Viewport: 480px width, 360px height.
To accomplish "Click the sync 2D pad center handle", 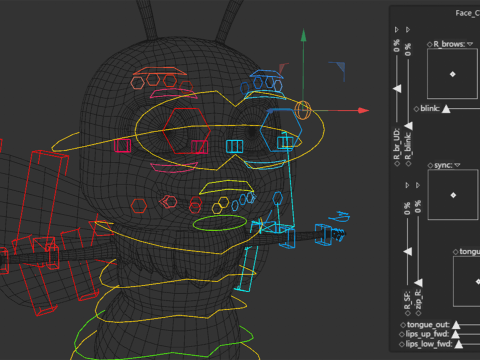I will (x=453, y=195).
